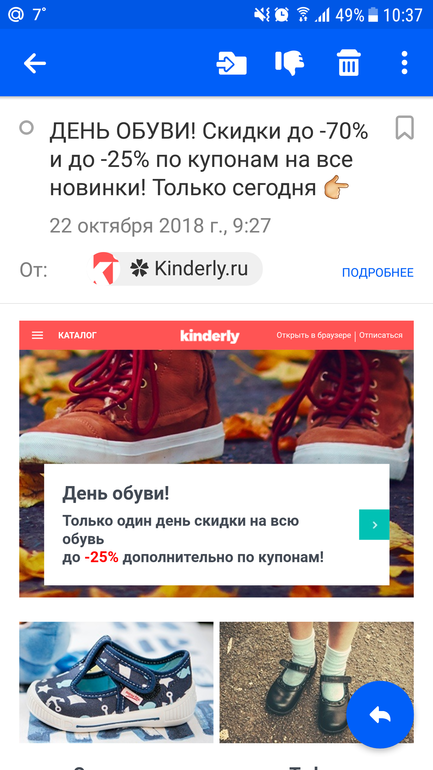
Task: Tap the teal arrow on День обуви card
Action: point(374,524)
